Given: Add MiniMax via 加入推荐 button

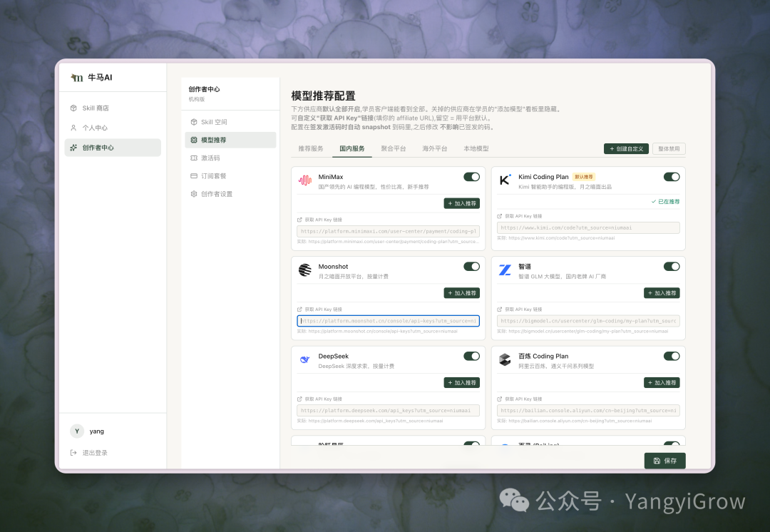Looking at the screenshot, I should (461, 203).
